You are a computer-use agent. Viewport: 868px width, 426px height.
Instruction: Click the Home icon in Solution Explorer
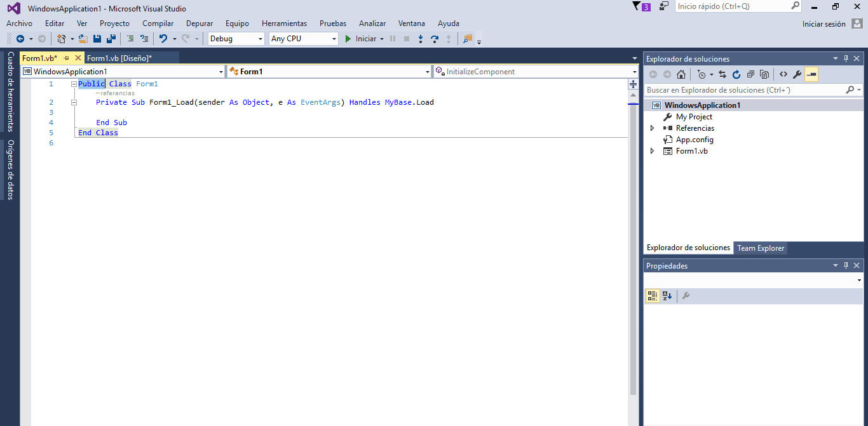click(x=681, y=74)
